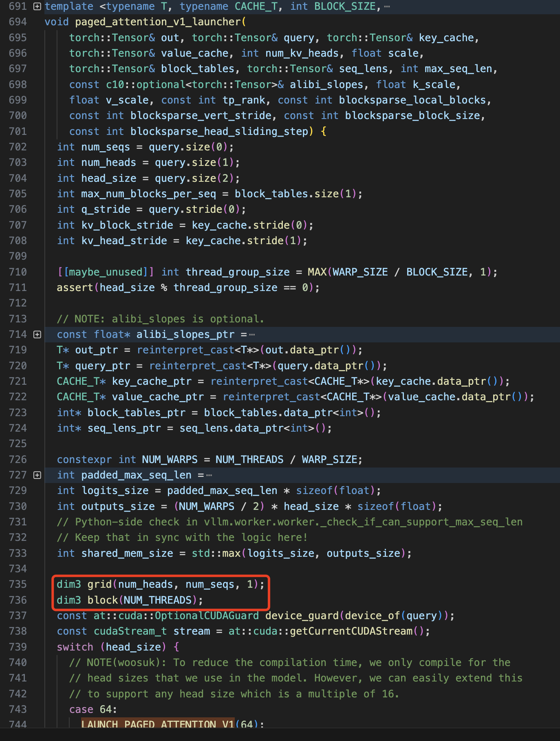The image size is (560, 741).
Task: Click q_stride declaration on line 706
Action: [106, 209]
